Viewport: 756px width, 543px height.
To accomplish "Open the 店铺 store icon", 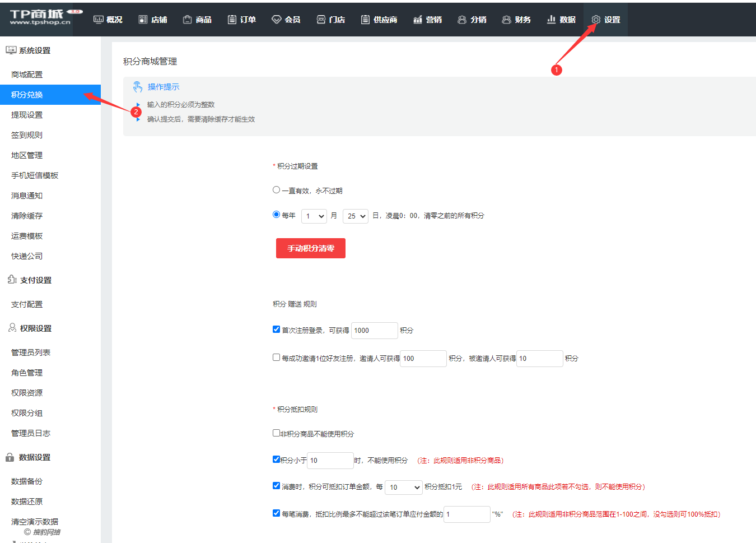I will click(x=143, y=20).
